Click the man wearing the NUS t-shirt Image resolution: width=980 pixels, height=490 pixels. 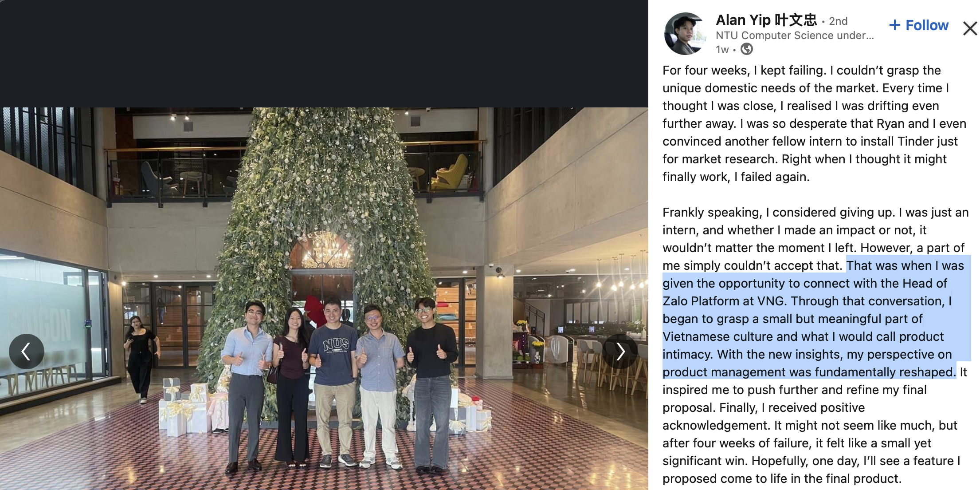(335, 382)
